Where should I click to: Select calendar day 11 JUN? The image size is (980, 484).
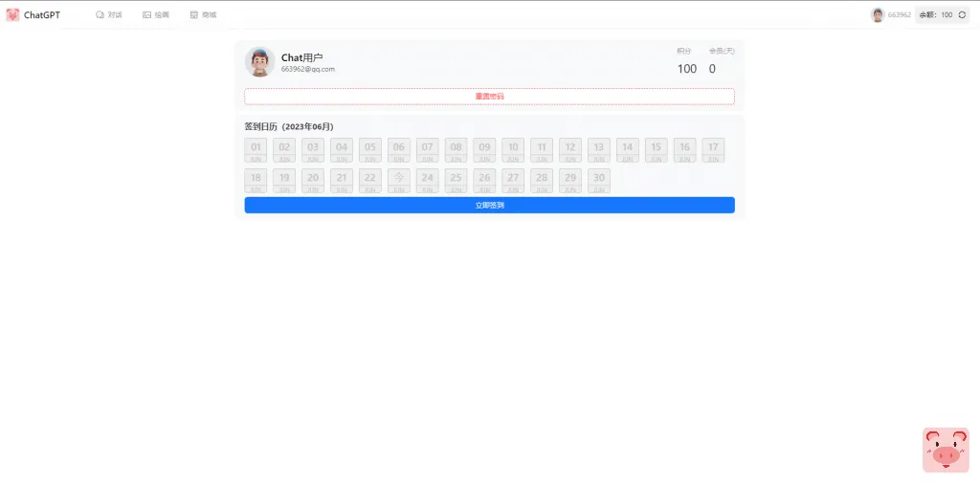[542, 150]
